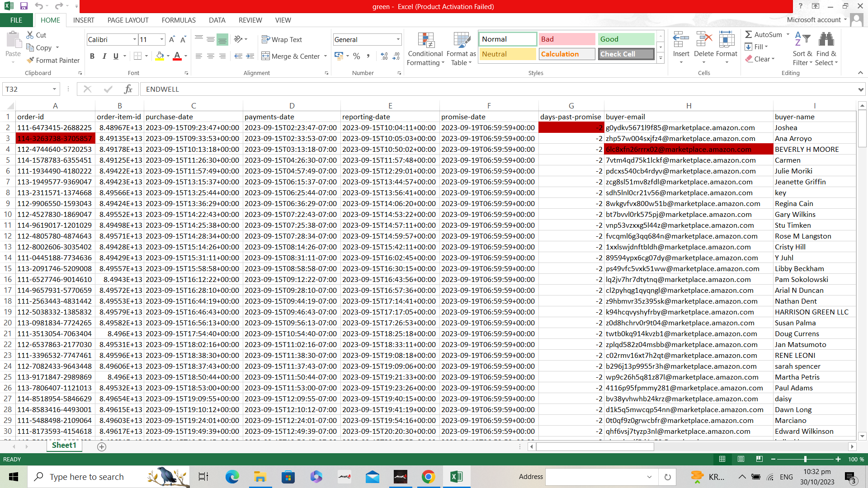Toggle Wrap Text
Screen dimensions: 868x488
(x=282, y=40)
